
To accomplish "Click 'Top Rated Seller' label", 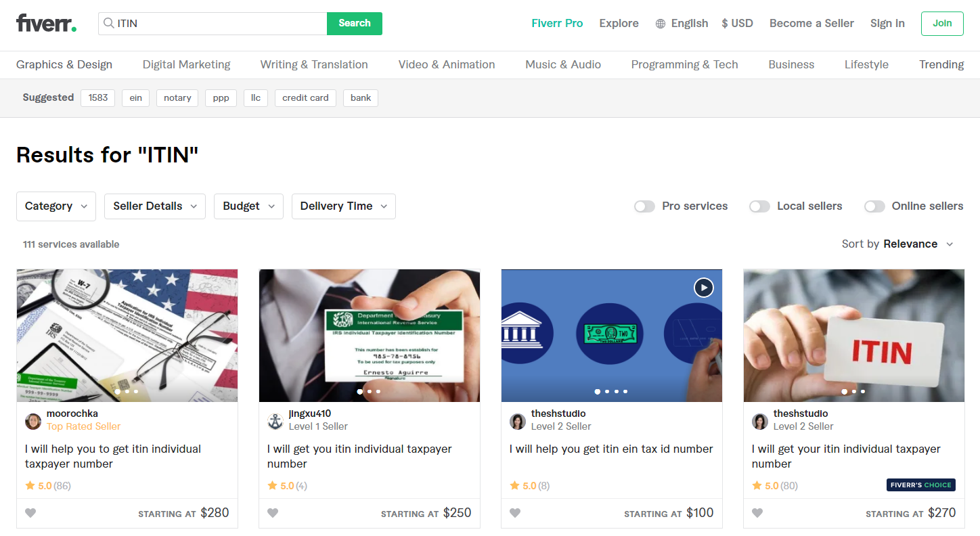I will pos(83,426).
